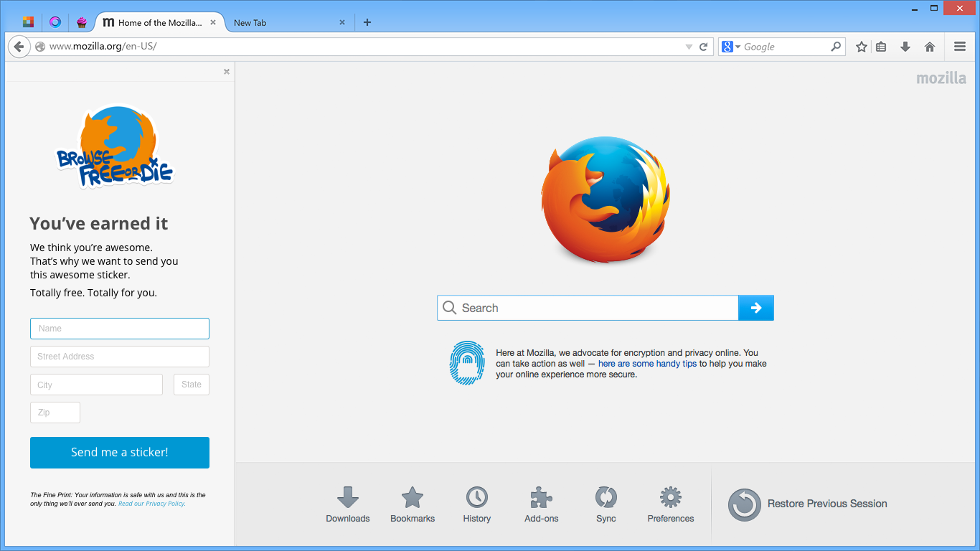This screenshot has height=551, width=980.
Task: Switch to the pinned circular ring tab
Action: tap(55, 22)
